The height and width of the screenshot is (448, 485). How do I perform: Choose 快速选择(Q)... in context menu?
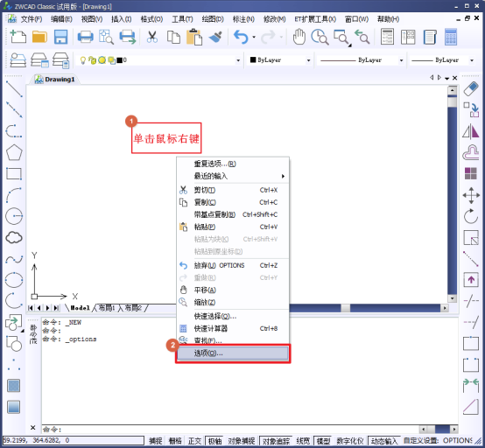pyautogui.click(x=233, y=316)
